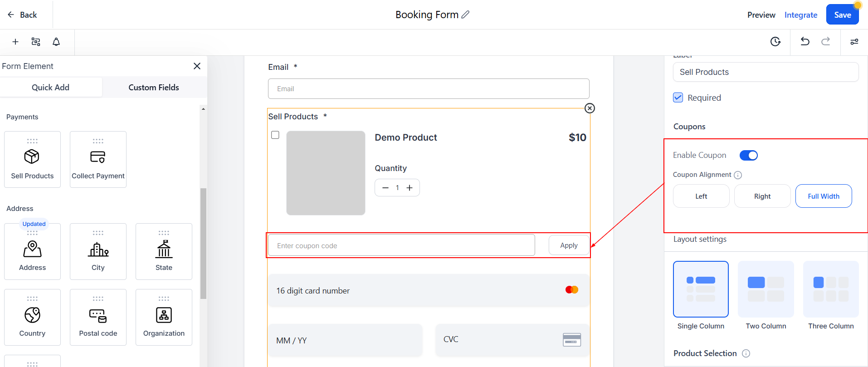
Task: Increase the product quantity with plus
Action: (x=410, y=188)
